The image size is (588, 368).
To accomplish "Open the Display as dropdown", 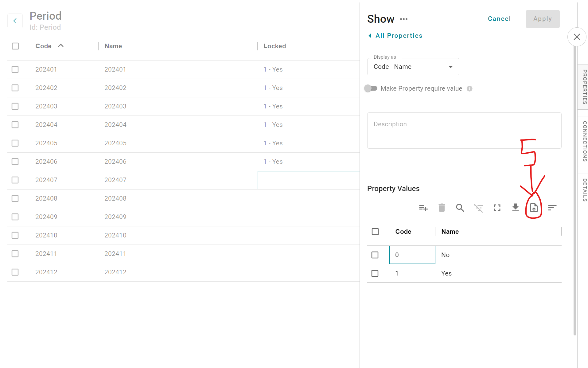I will 413,67.
